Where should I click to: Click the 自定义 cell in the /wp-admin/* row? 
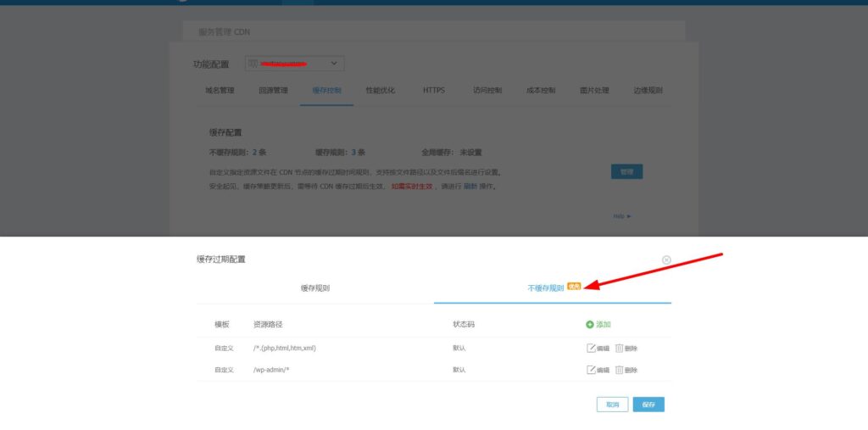click(x=224, y=370)
